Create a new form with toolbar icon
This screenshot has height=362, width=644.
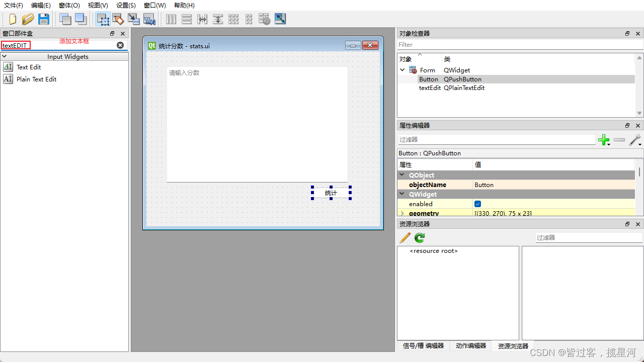pos(13,19)
